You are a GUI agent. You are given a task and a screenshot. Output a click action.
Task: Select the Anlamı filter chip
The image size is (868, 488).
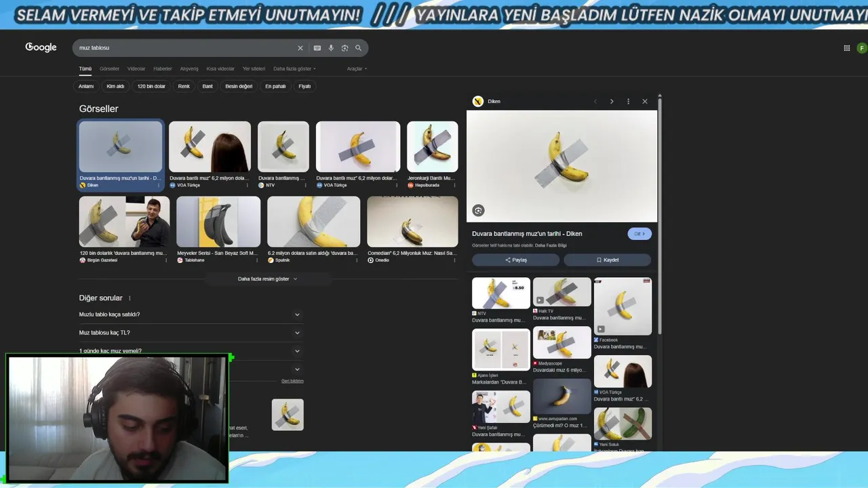pos(86,86)
